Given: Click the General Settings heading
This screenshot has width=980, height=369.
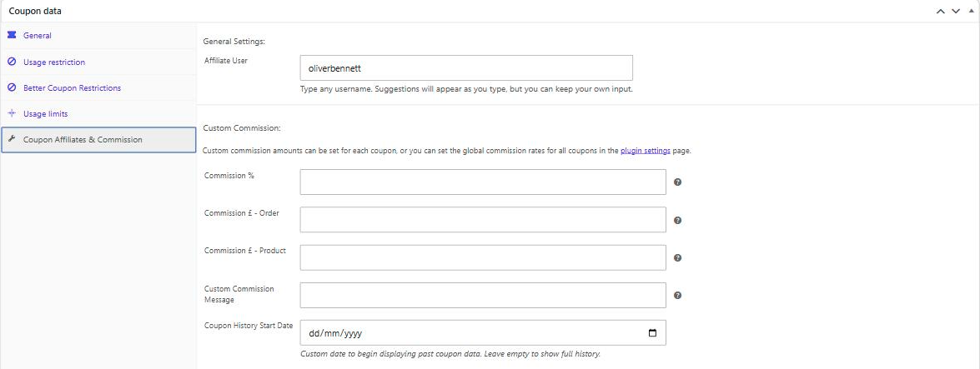Looking at the screenshot, I should [234, 41].
